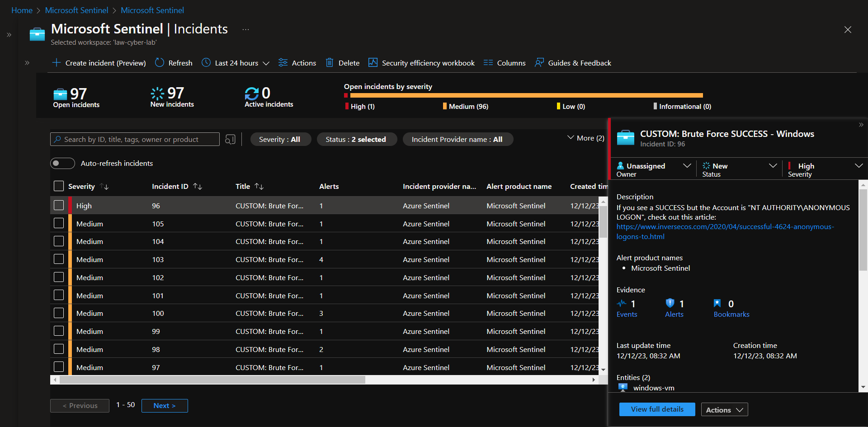Open Actions dropdown in details pane

(x=725, y=409)
